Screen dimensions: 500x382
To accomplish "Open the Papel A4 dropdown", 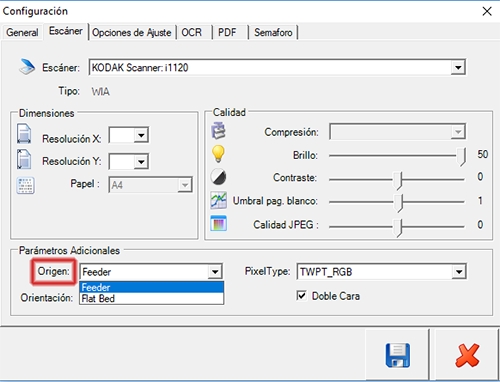I will (x=185, y=185).
